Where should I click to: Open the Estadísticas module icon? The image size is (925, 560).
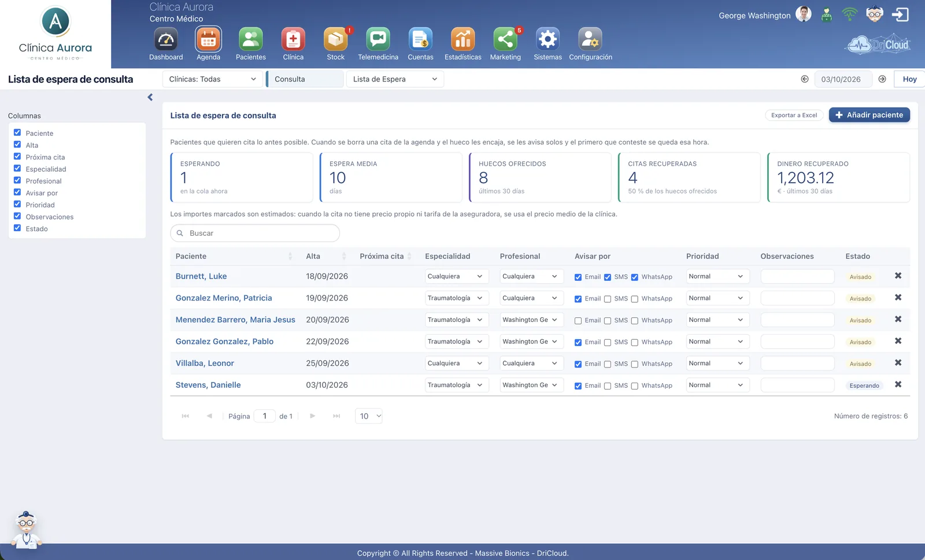(463, 39)
